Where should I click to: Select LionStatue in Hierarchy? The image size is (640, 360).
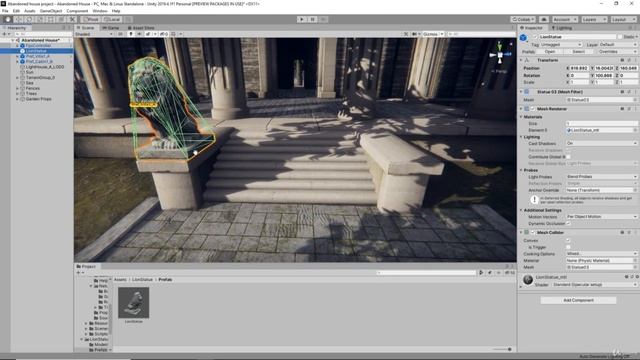click(37, 51)
